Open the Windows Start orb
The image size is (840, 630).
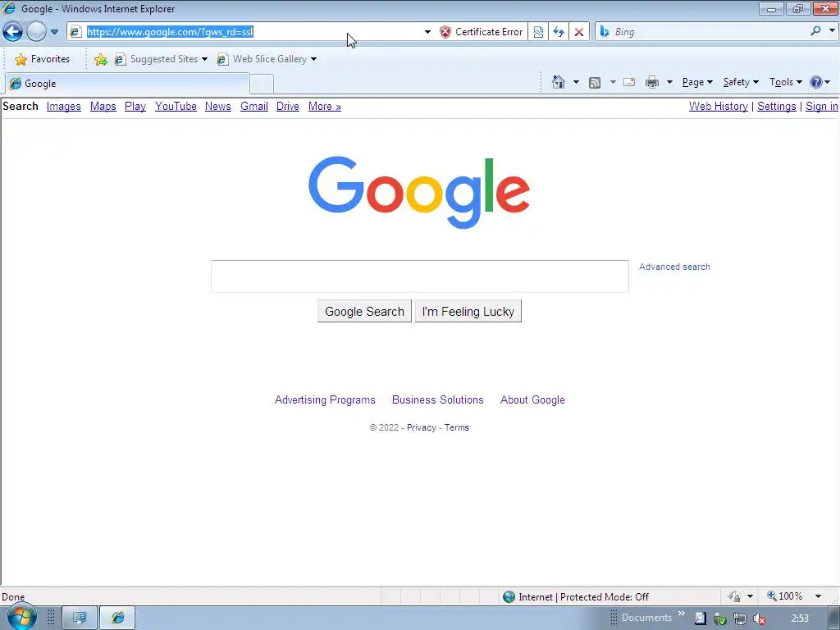[21, 618]
